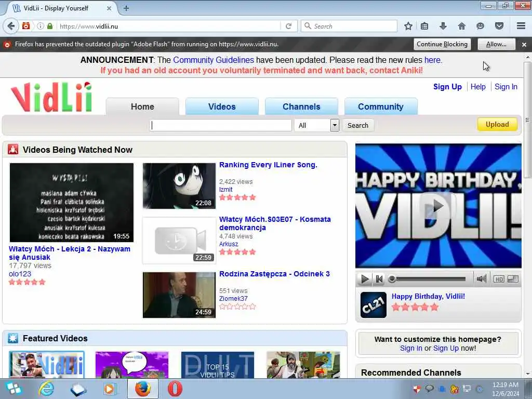Mute the video player volume icon
Viewport: 532px width, 399px height.
tap(482, 279)
